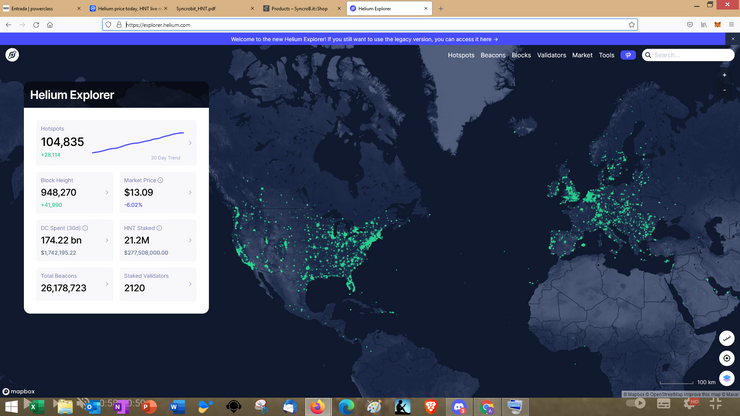Viewport: 740px width, 416px height.
Task: Expand the Hotspots card chevron
Action: [190, 143]
